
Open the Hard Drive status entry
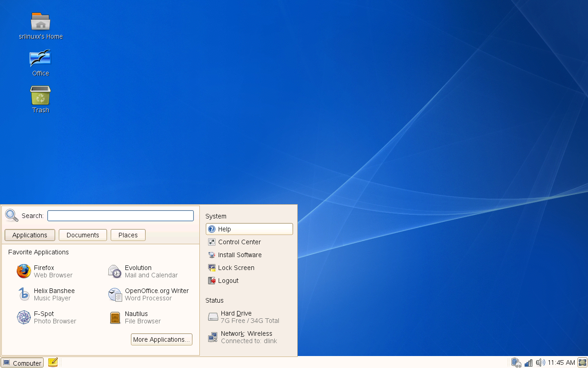click(249, 317)
